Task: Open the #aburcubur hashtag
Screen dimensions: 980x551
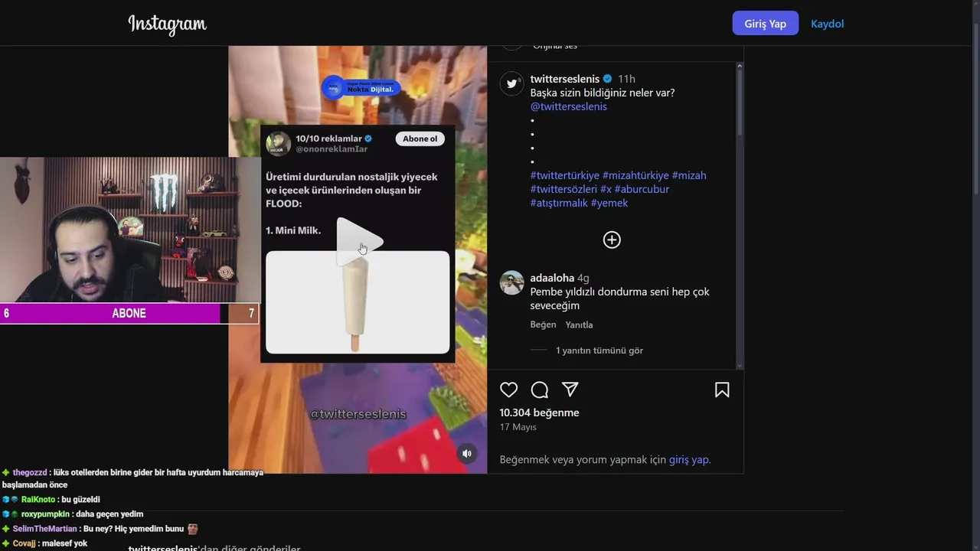Action: tap(642, 189)
